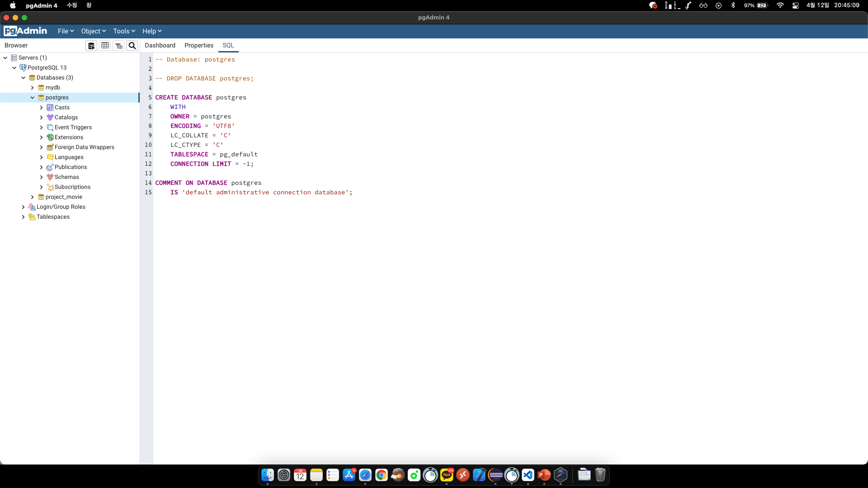This screenshot has height=488, width=868.
Task: Select Subscriptions in the tree
Action: click(x=72, y=187)
